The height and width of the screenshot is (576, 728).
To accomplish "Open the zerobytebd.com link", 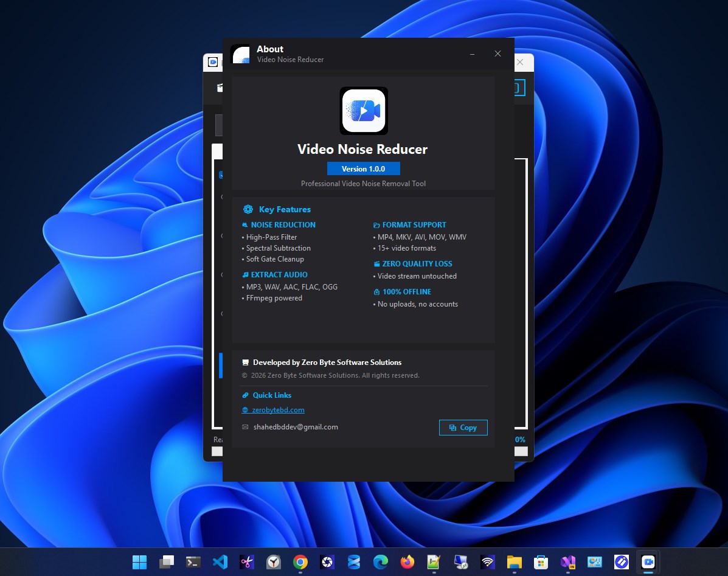I will point(278,410).
